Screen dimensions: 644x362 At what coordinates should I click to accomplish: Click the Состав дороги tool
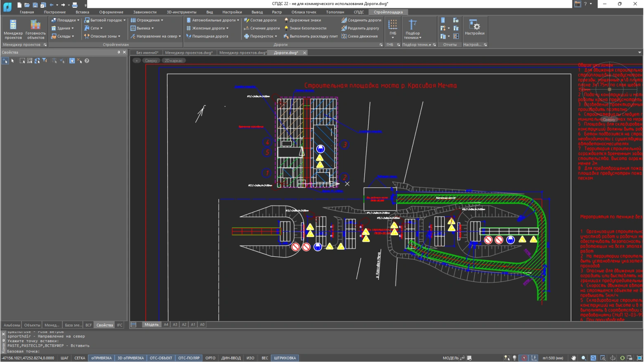(260, 20)
